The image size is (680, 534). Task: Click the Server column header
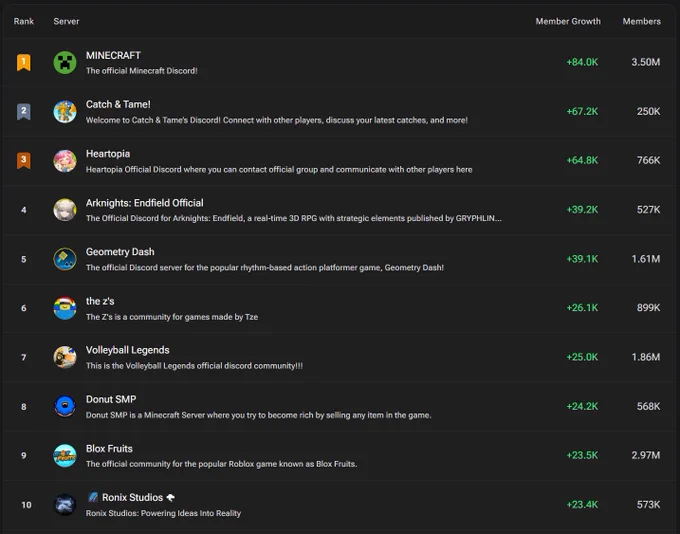[x=66, y=21]
